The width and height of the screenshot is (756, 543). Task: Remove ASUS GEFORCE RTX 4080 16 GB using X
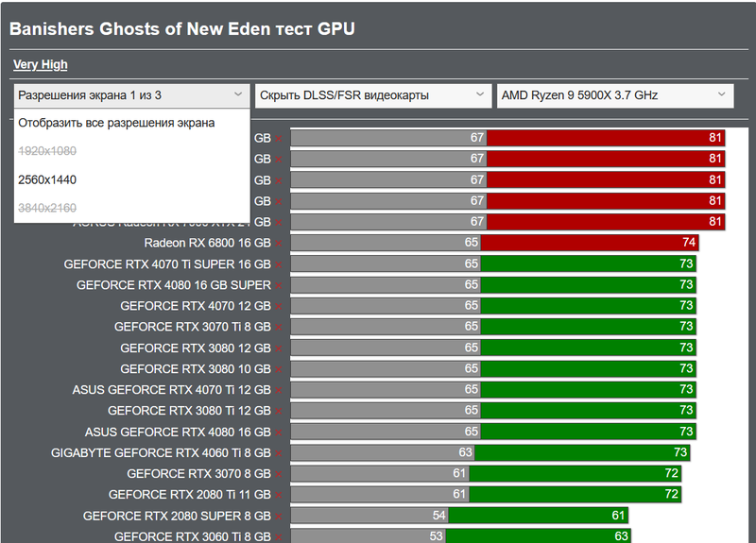[279, 433]
